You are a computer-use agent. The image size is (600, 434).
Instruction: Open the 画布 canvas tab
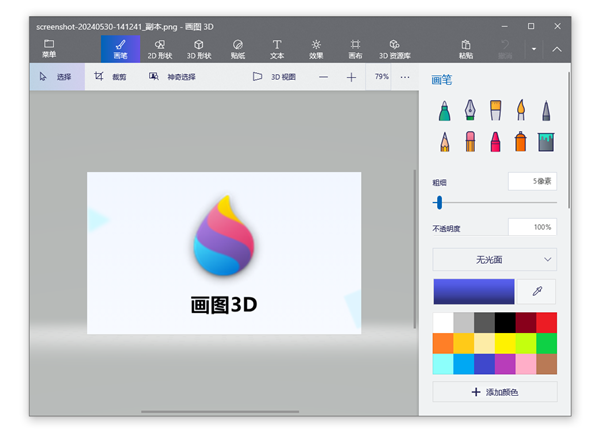355,49
